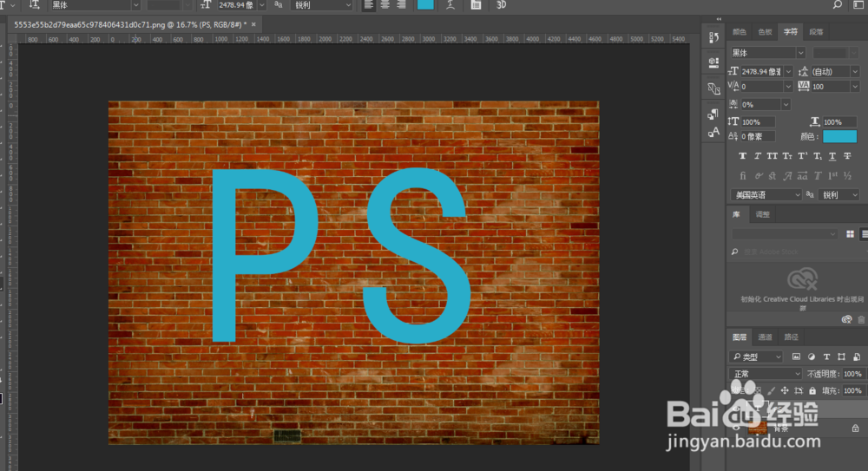Click the Adobe Stock search magnifier icon
Viewport: 868px width, 471px height.
point(734,252)
